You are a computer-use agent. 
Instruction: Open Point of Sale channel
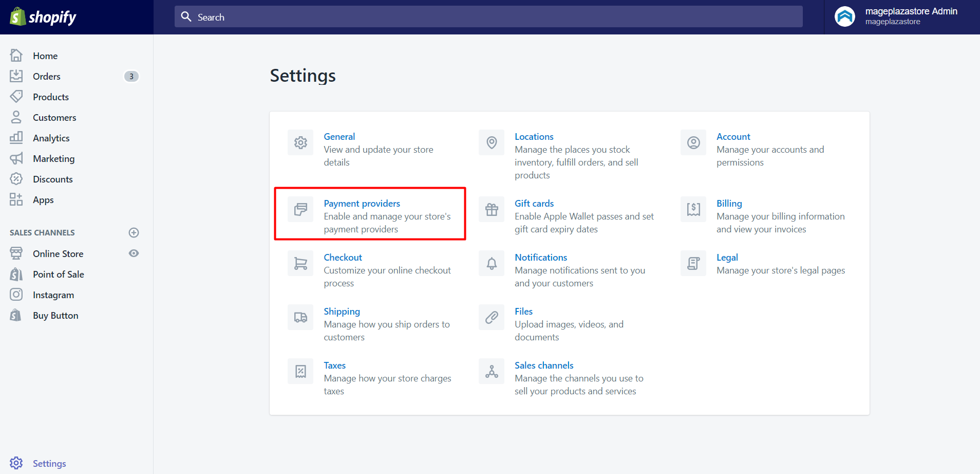coord(59,274)
